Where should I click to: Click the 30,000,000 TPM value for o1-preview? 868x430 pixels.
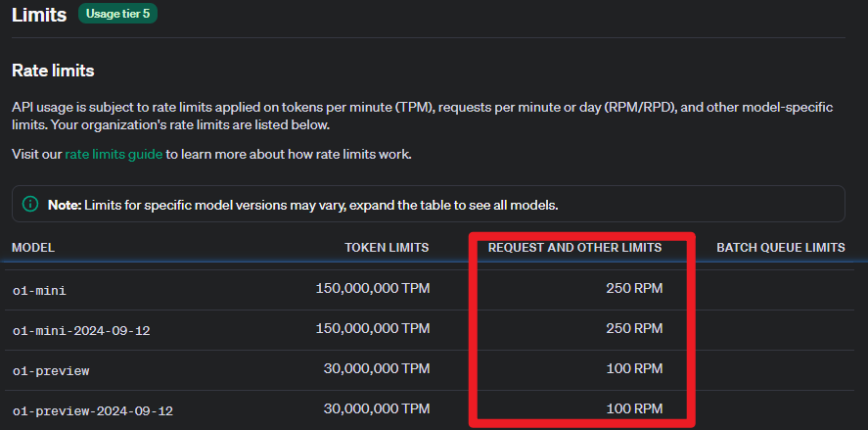376,369
